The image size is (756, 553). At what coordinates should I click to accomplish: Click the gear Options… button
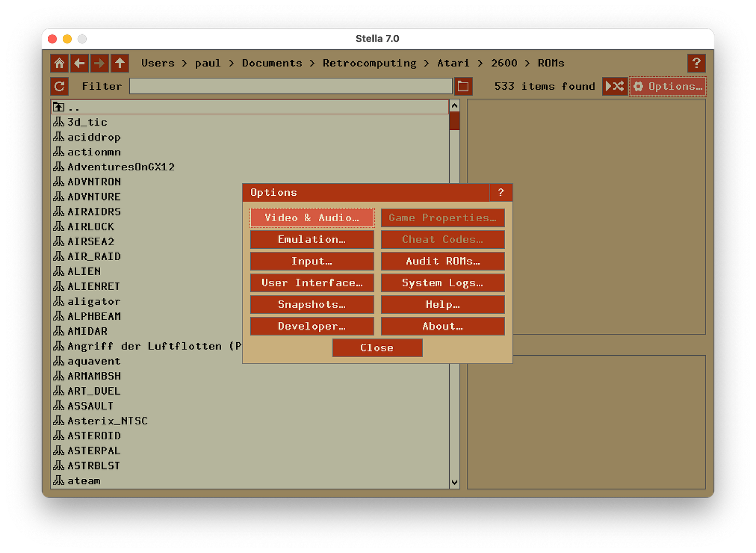point(668,86)
